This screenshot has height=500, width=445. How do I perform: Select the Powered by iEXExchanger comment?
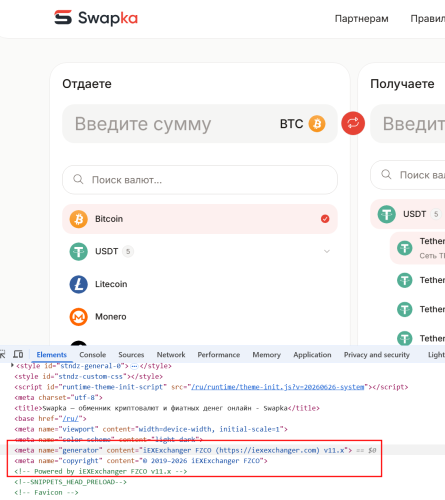[101, 472]
